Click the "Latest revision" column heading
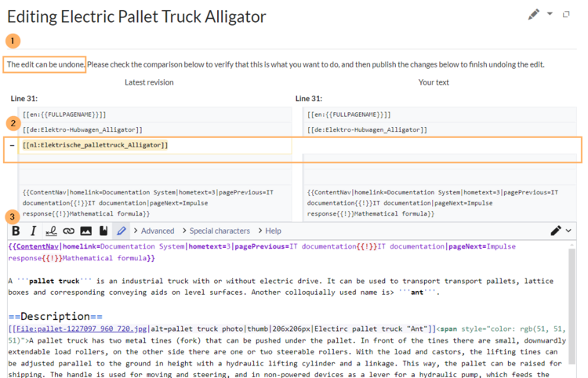The height and width of the screenshot is (378, 588). [x=149, y=82]
